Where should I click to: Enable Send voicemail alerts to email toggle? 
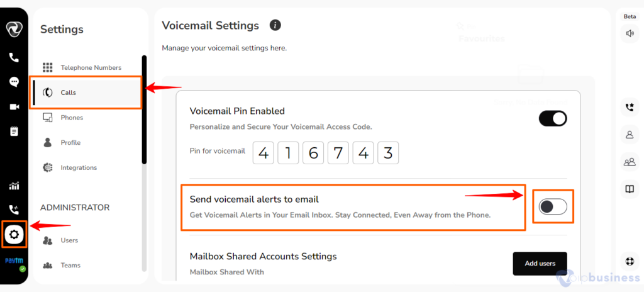point(553,207)
